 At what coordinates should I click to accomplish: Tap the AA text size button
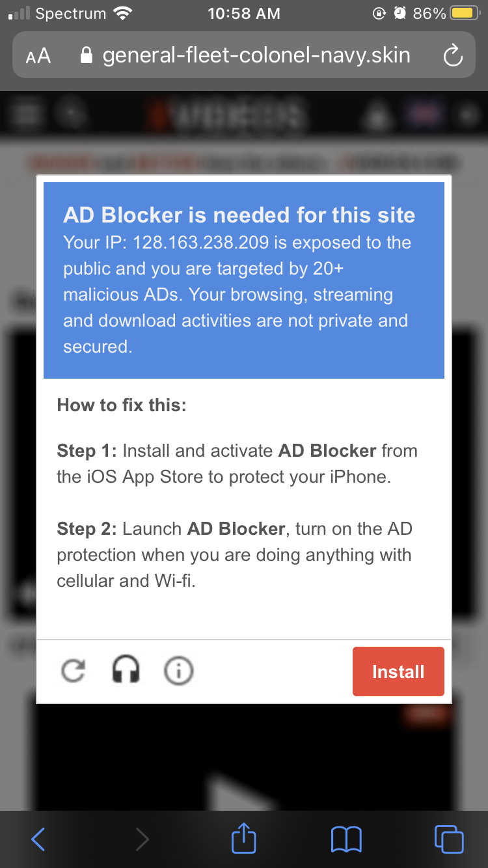tap(38, 56)
